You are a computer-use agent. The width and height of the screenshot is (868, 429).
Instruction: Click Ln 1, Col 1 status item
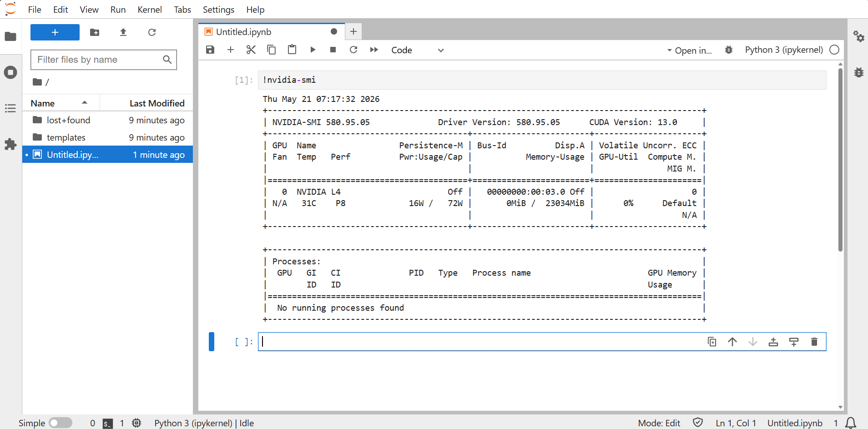pyautogui.click(x=736, y=423)
